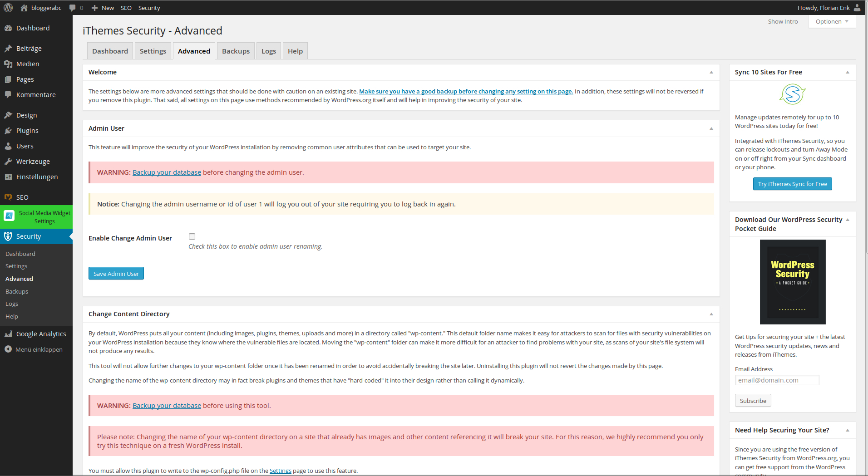The height and width of the screenshot is (476, 868).
Task: Click the Users person icon
Action: tap(8, 146)
